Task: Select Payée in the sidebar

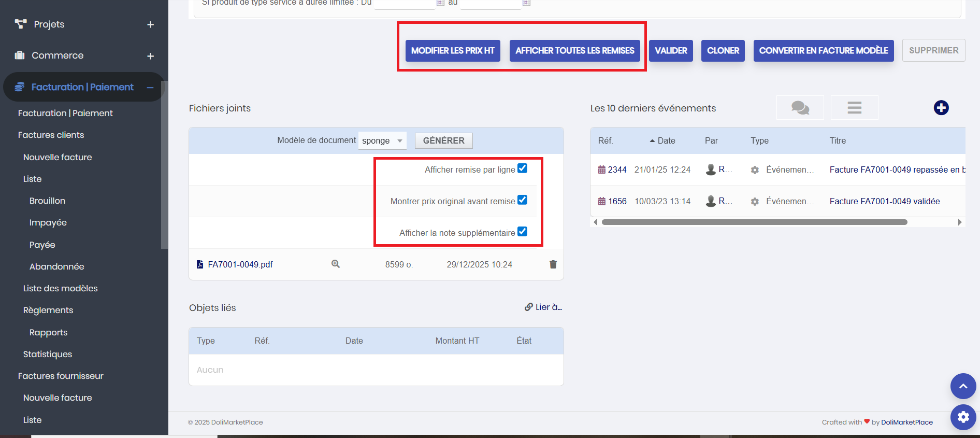Action: click(42, 245)
